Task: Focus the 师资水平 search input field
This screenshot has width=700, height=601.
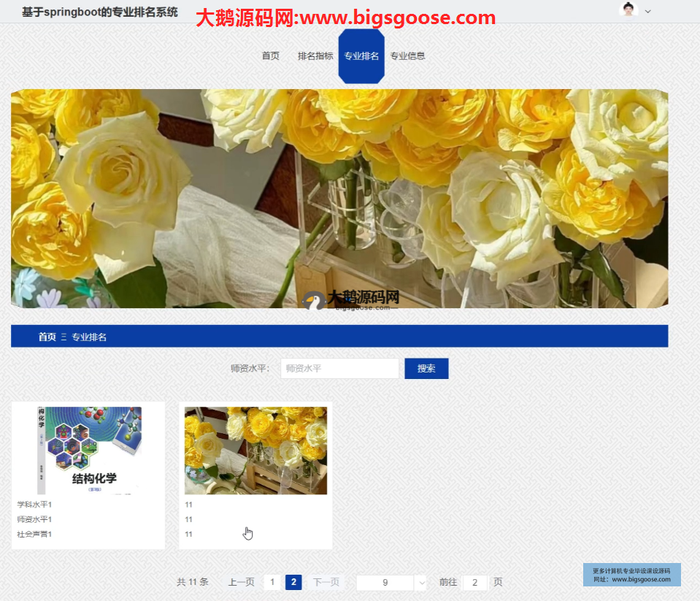Action: (339, 369)
